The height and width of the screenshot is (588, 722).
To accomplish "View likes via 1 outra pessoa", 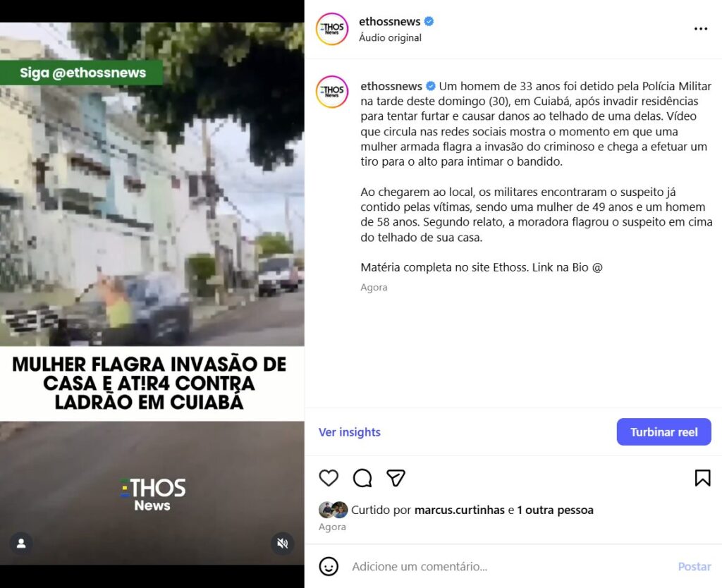I will (556, 510).
